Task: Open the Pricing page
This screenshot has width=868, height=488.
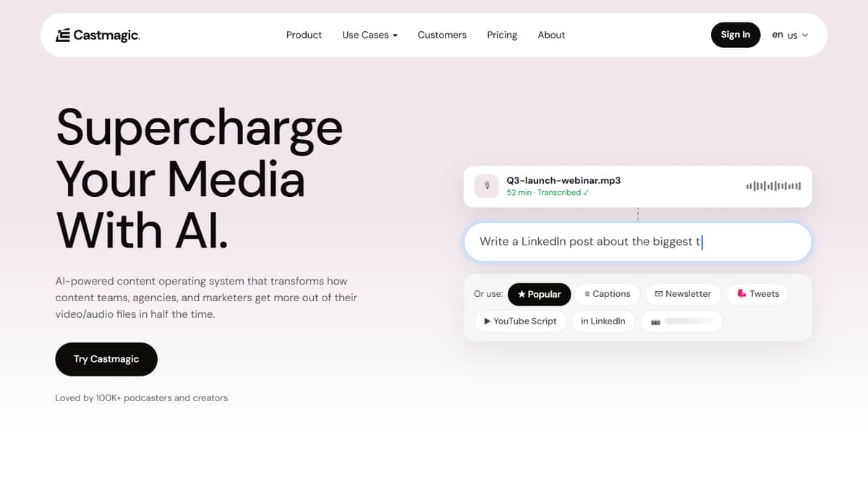Action: 502,35
